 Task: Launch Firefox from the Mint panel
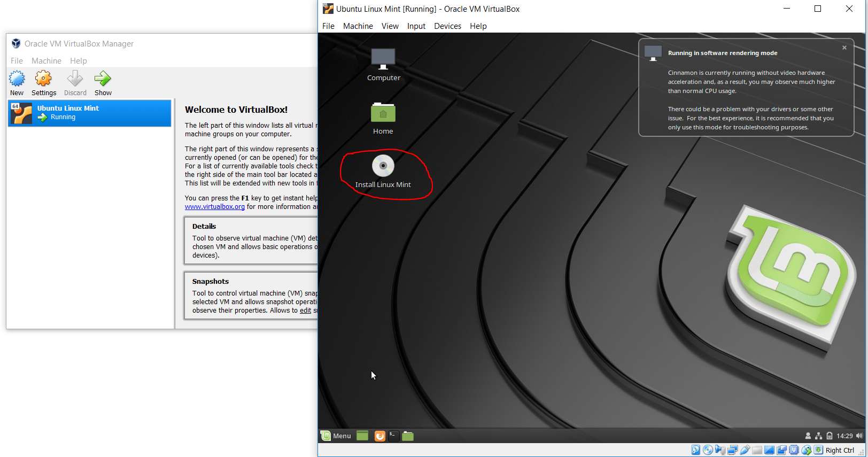coord(380,436)
